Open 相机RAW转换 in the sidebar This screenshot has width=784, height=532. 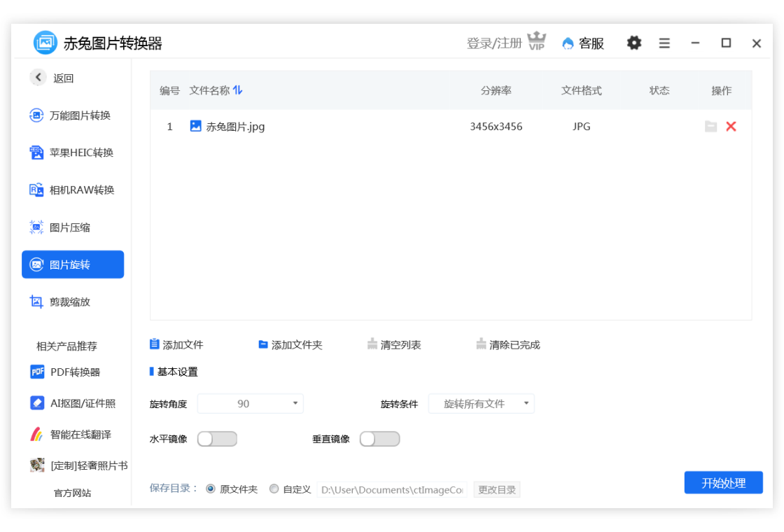[73, 190]
